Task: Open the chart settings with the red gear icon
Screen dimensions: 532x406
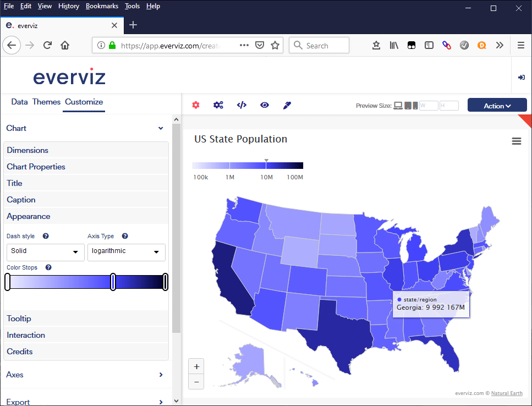Action: [x=195, y=105]
